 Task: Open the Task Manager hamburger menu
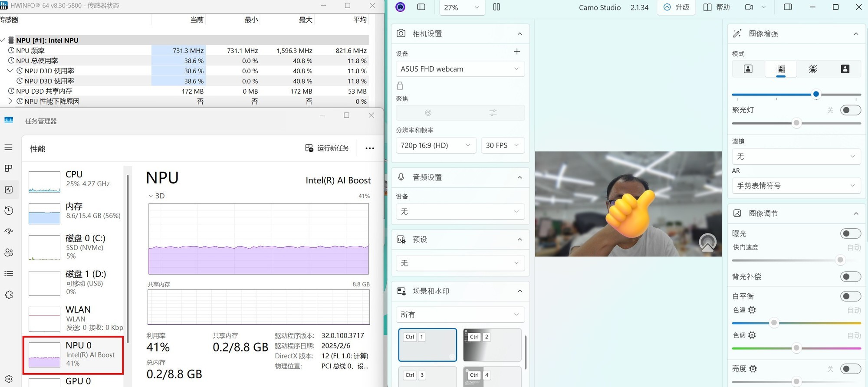point(9,148)
